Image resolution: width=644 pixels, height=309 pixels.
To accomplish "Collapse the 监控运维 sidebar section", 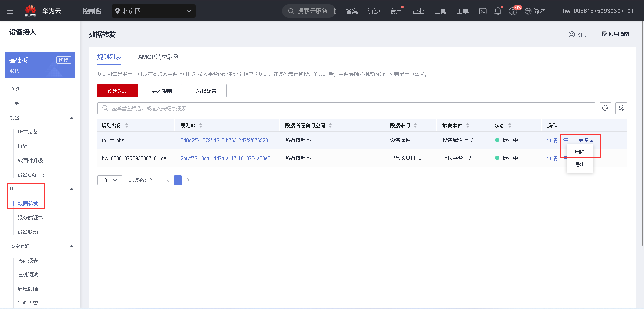I will point(71,246).
